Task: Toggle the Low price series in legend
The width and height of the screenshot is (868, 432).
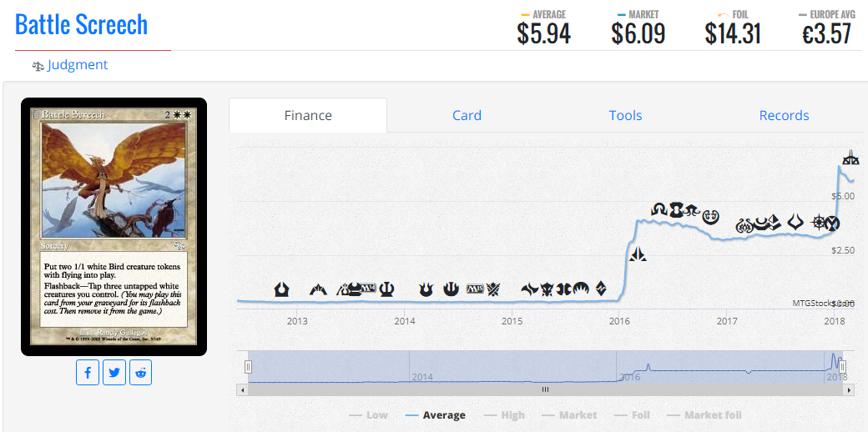Action: (x=368, y=414)
